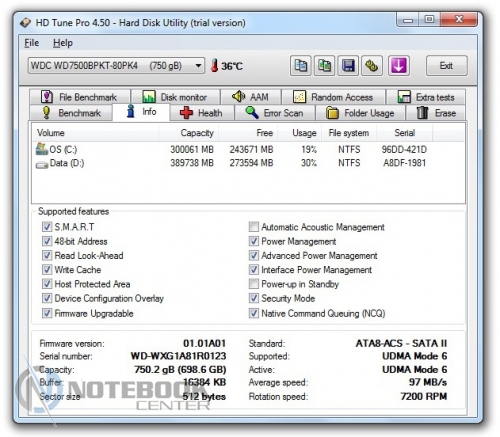Toggle the Native Command Queuing (NCQ) checkbox
The image size is (500, 437).
[x=254, y=313]
